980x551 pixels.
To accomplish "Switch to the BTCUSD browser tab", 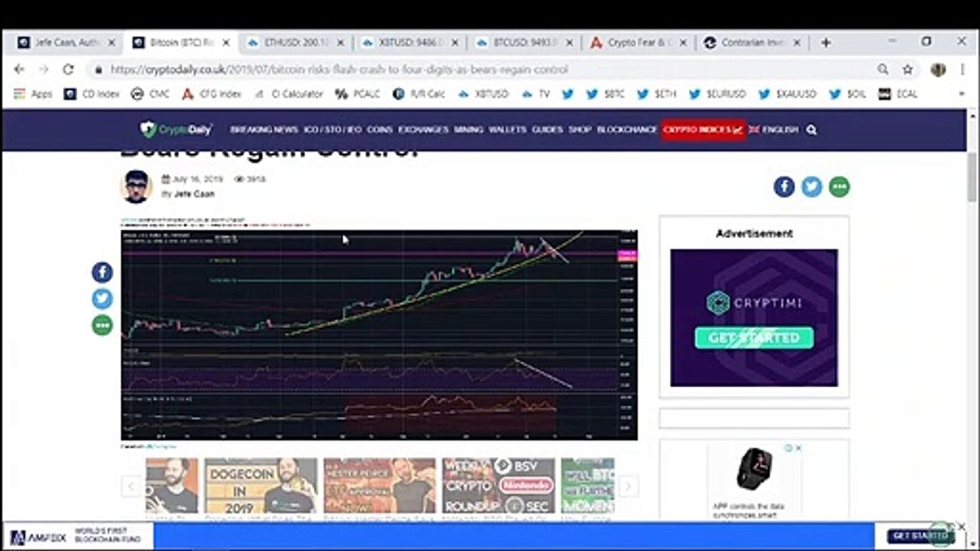I will coord(524,43).
